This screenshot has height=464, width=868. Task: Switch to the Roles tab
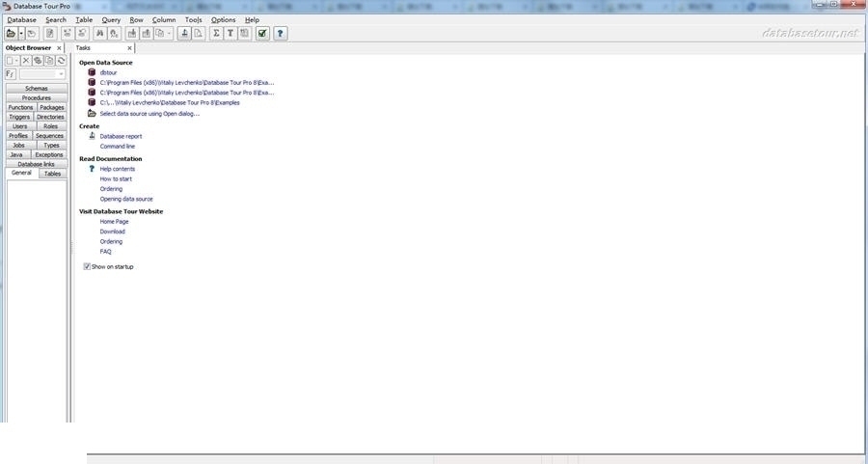(x=51, y=125)
